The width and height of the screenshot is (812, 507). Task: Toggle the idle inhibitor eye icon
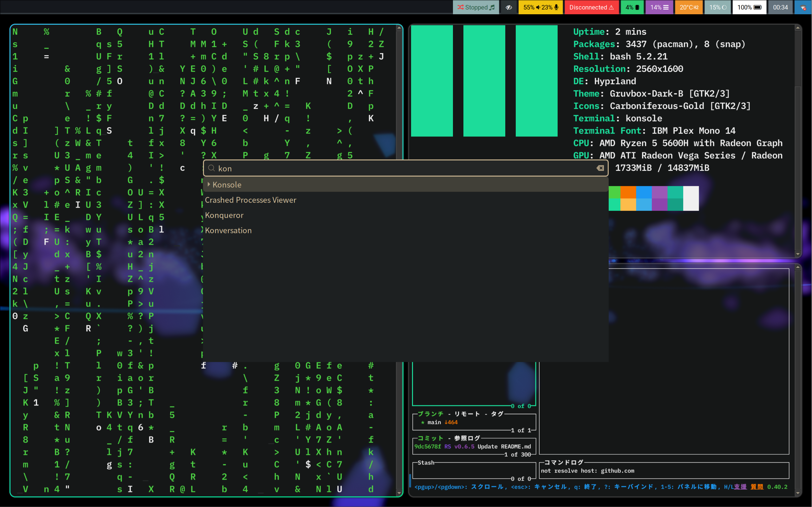[508, 7]
